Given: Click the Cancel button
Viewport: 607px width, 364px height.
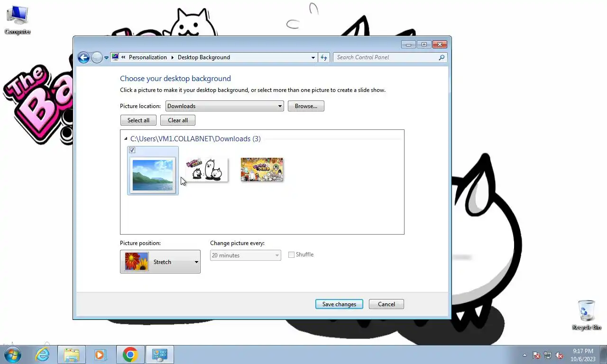Looking at the screenshot, I should pyautogui.click(x=386, y=304).
